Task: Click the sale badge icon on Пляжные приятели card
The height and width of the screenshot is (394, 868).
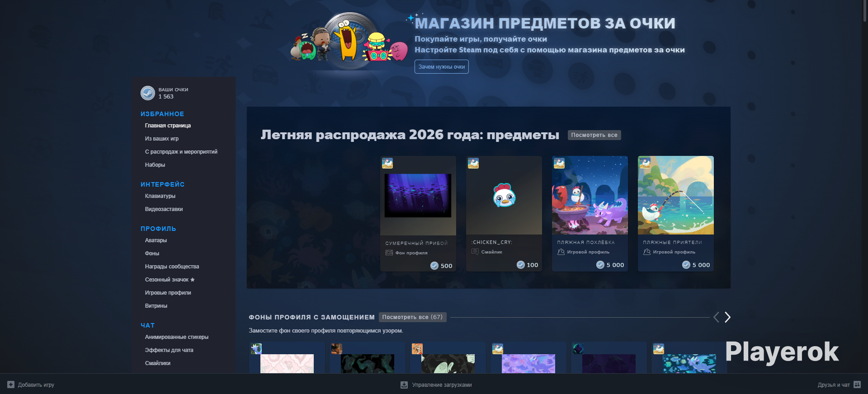Action: (645, 163)
